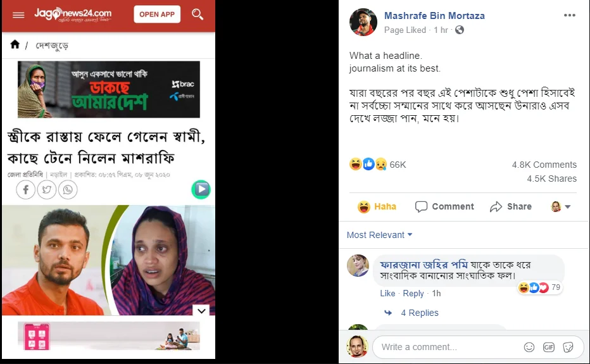Open the GIF picker

(x=549, y=347)
